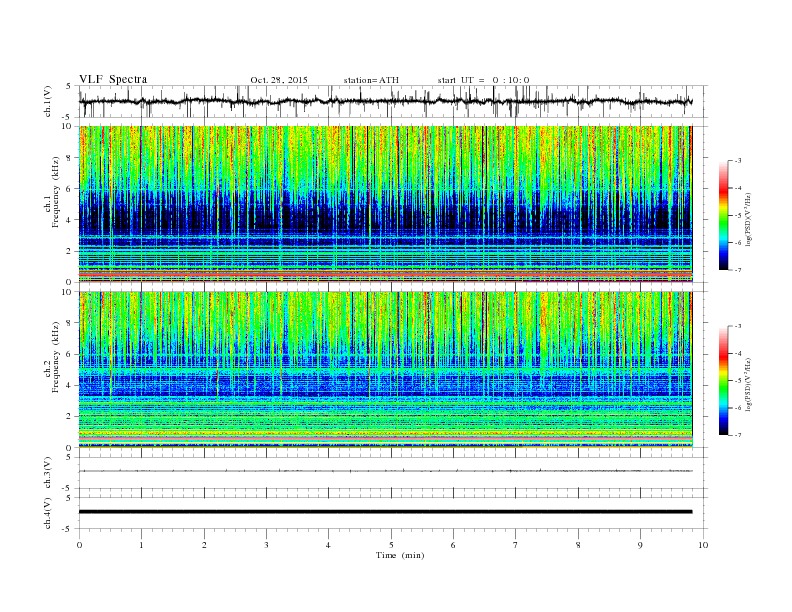This screenshot has width=792, height=612.
Task: Select the date text "Oct. 28, 2015"
Action: click(x=279, y=80)
